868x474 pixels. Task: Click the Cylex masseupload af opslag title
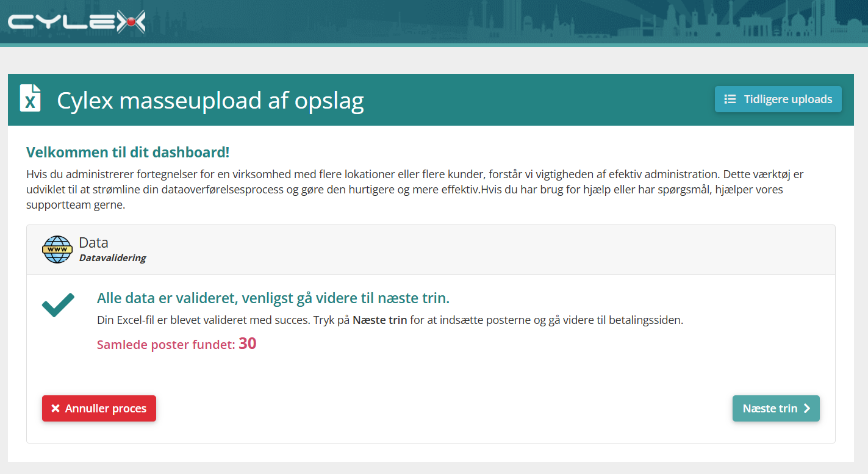[210, 101]
